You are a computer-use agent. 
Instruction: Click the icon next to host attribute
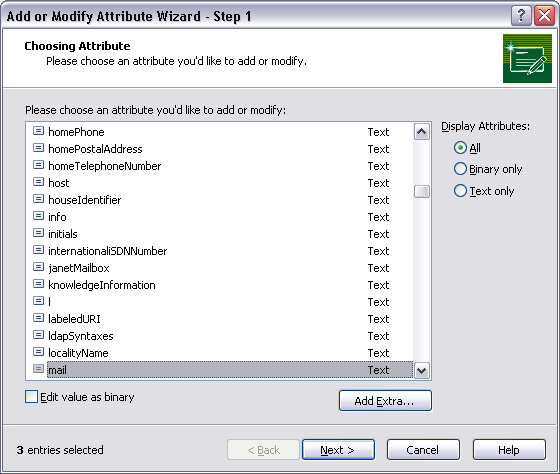38,182
